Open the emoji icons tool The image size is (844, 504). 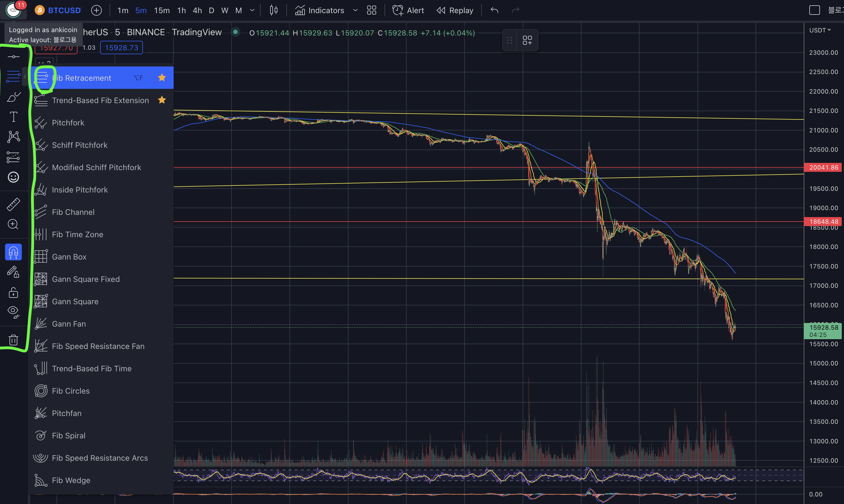coord(13,177)
